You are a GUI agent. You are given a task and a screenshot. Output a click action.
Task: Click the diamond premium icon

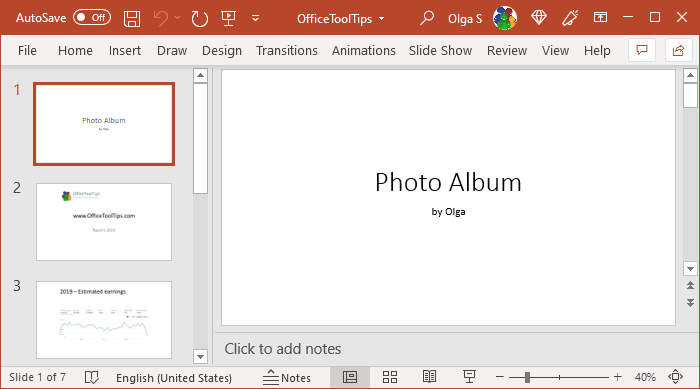point(539,18)
